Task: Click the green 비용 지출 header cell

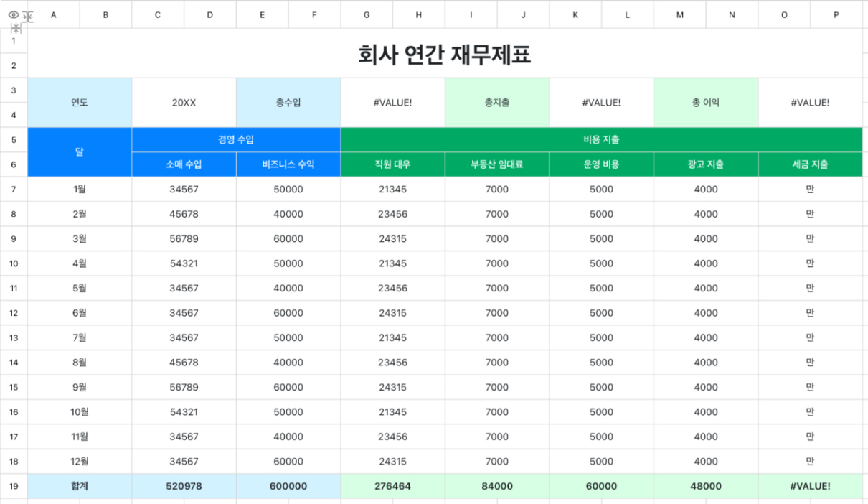Action: click(602, 140)
